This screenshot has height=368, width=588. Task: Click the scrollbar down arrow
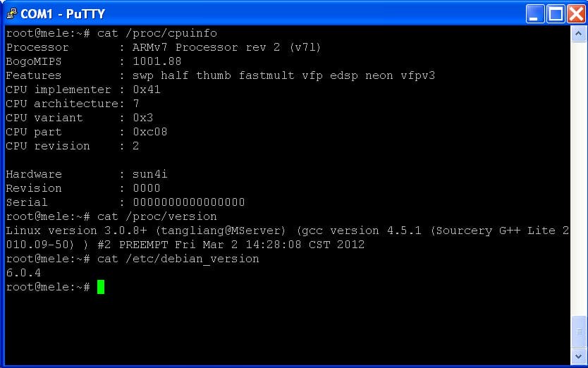(578, 356)
